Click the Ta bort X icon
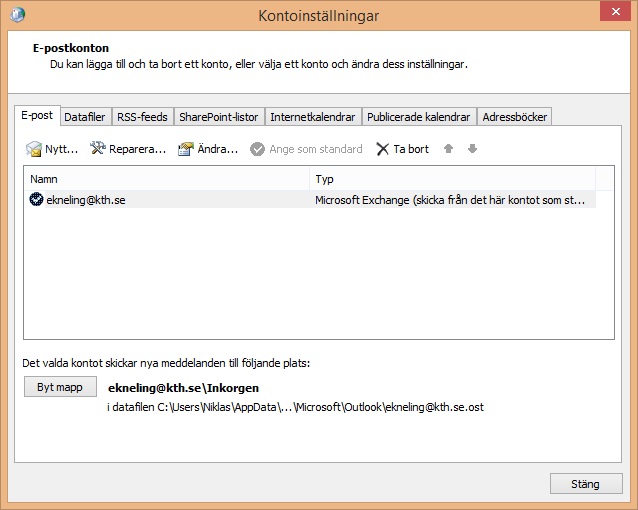The image size is (638, 510). pos(382,149)
